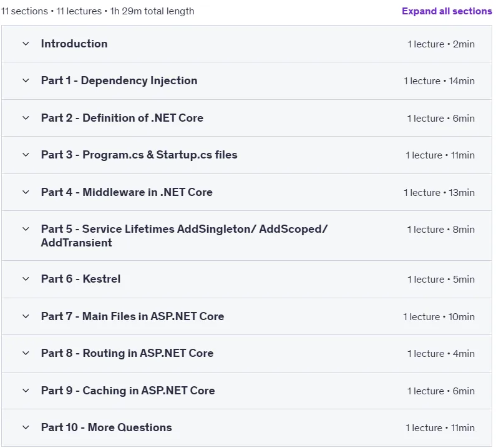Expand Part 5 Service Lifetimes chevron

point(26,229)
